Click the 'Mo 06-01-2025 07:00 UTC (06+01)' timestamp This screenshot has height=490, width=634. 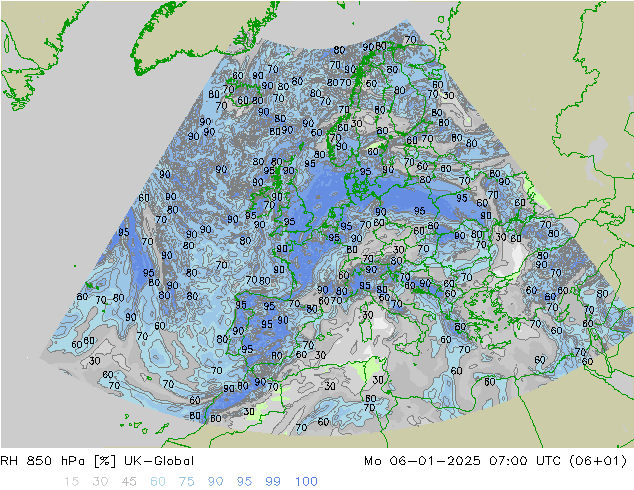coord(496,461)
